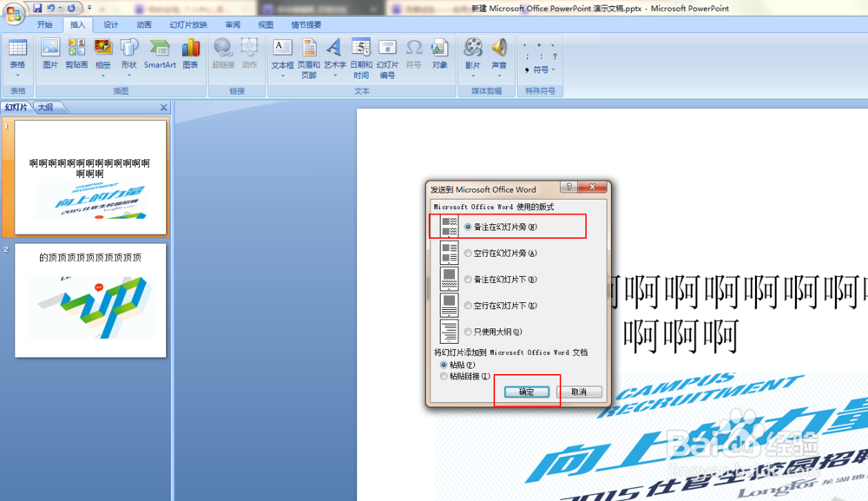Viewport: 868px width, 501px height.
Task: Confirm the dialog with 确定
Action: (528, 392)
